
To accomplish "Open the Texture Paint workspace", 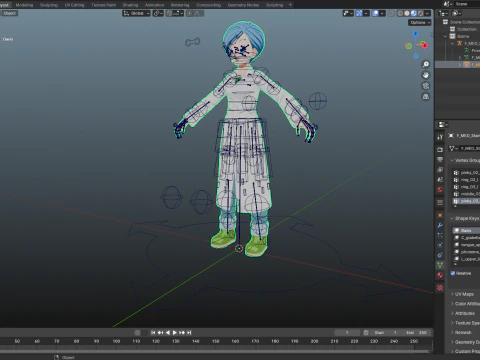I will 103,5.
